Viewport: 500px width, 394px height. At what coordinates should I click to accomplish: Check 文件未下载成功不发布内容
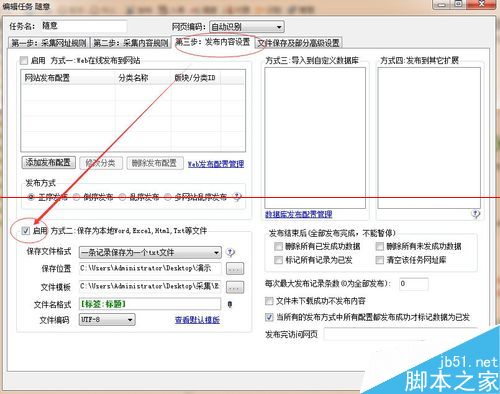269,301
